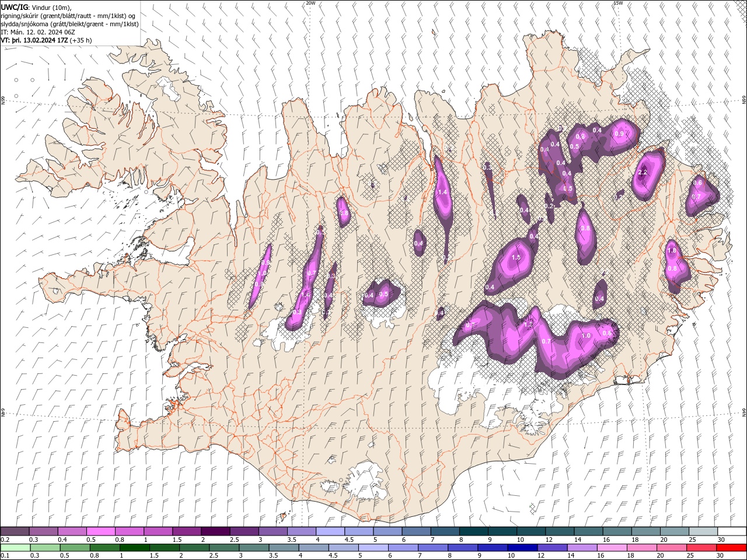747x560 pixels.
Task: Select the light grey swatch labeled 25 on snow scale
Action: (x=702, y=531)
